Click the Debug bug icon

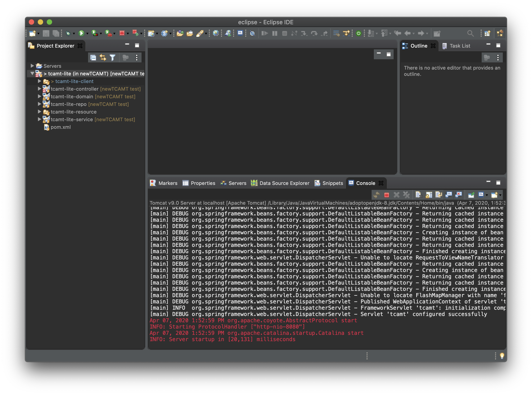click(68, 33)
